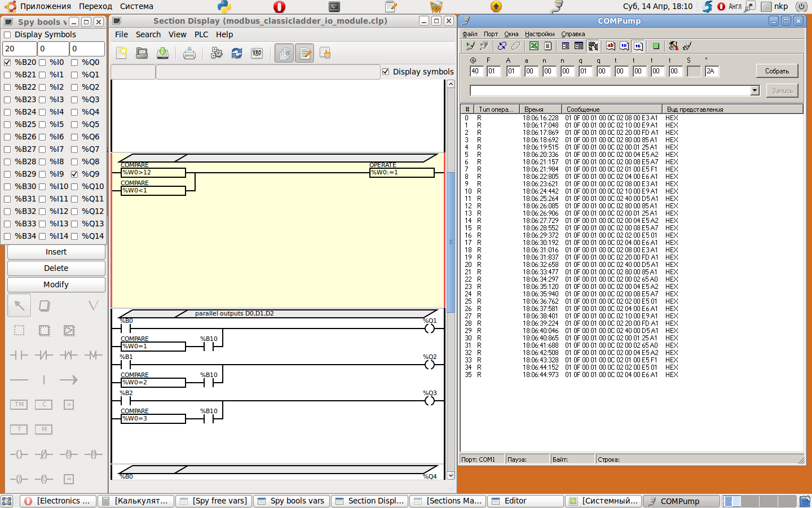Click the printer icon in Section Display toolbar

click(x=189, y=53)
